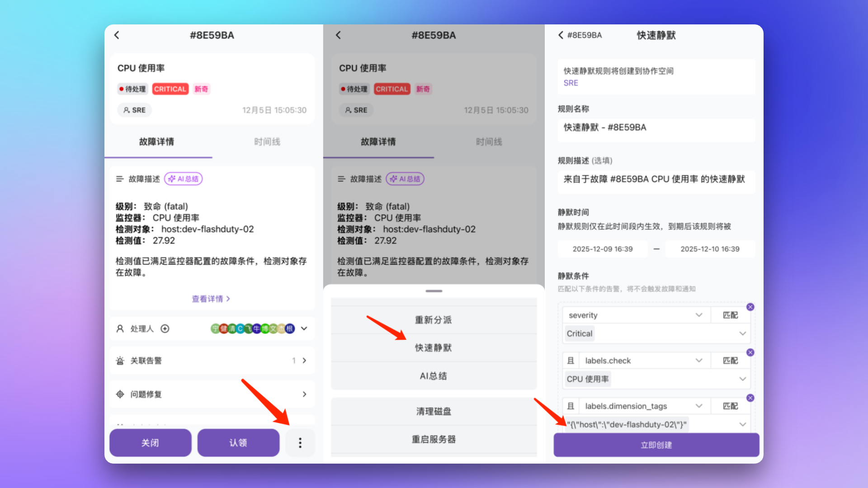The width and height of the screenshot is (868, 488).
Task: Select 快速静默 from the action sheet
Action: (x=433, y=348)
